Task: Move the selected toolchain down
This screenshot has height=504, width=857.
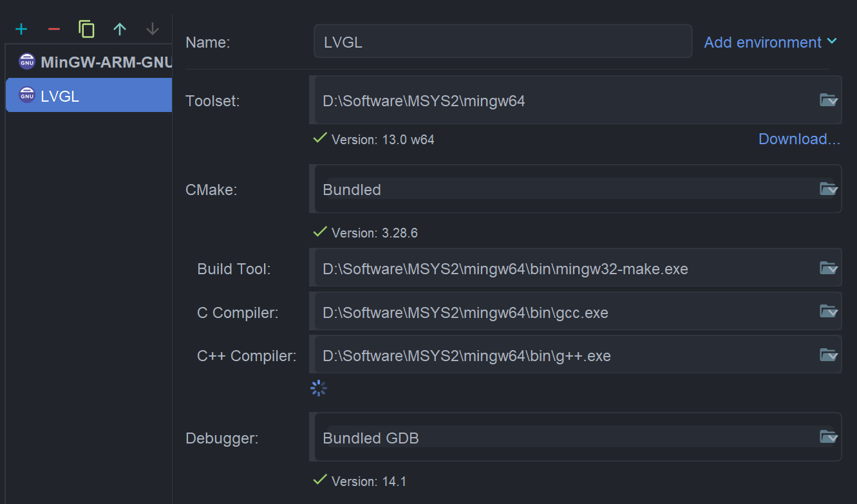Action: 153,29
